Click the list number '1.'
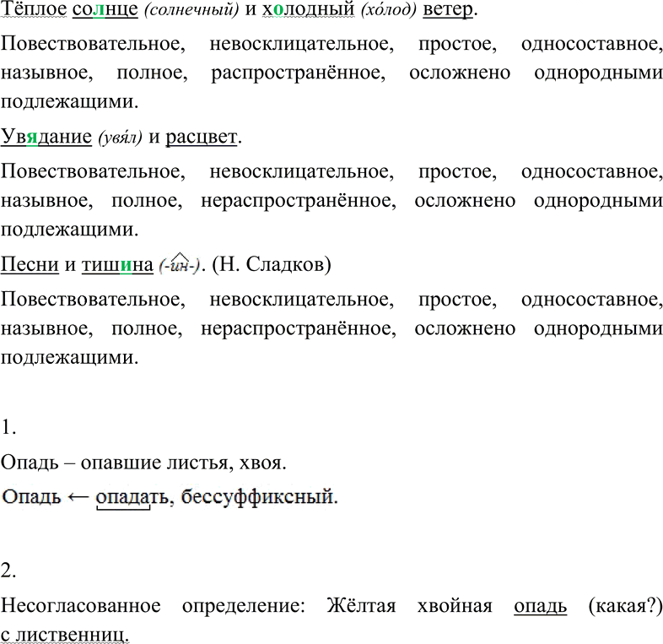Image resolution: width=663 pixels, height=644 pixels. [x=8, y=428]
